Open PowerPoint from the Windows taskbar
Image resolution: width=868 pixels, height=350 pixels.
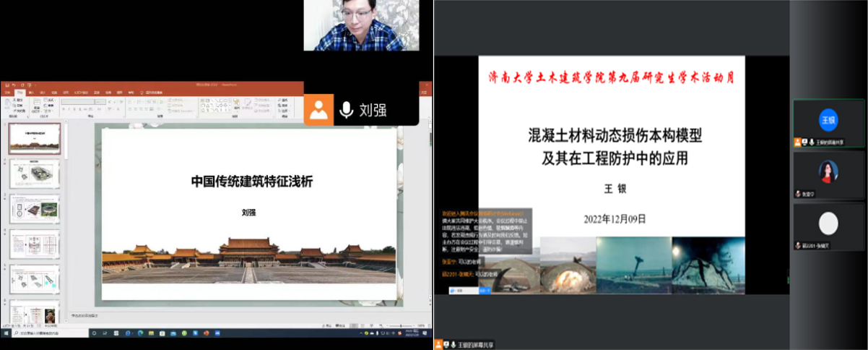pos(207,333)
